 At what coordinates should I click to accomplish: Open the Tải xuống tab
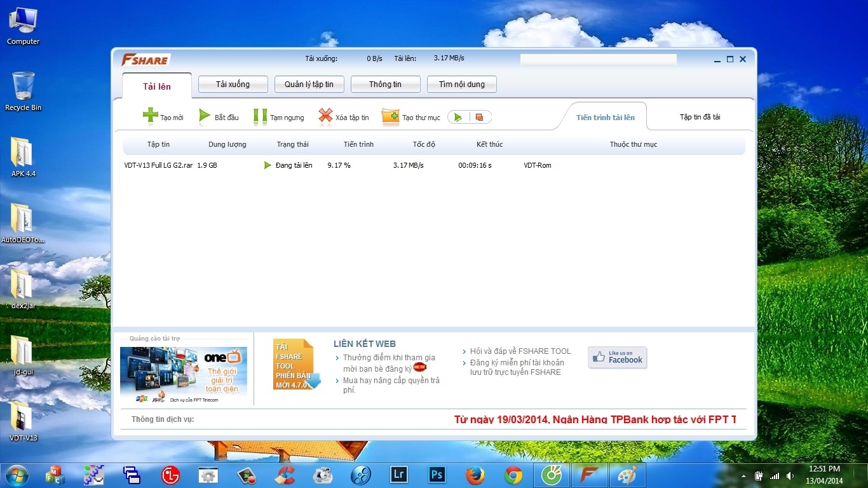point(233,84)
